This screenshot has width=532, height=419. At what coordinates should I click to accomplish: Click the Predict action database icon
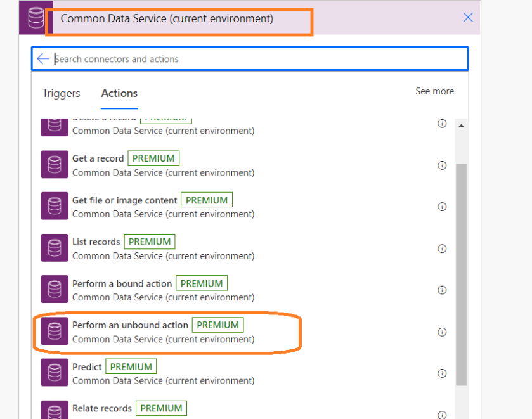[x=55, y=373]
